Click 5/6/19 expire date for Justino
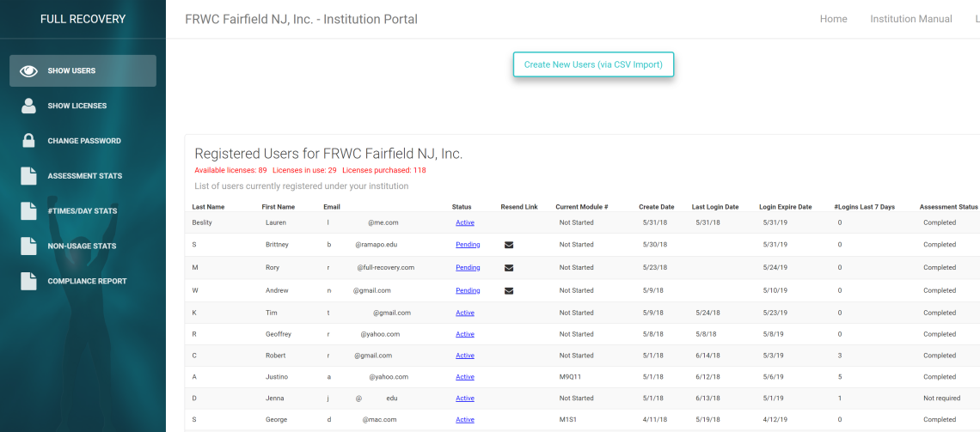Screen dimensions: 980x432 point(773,377)
